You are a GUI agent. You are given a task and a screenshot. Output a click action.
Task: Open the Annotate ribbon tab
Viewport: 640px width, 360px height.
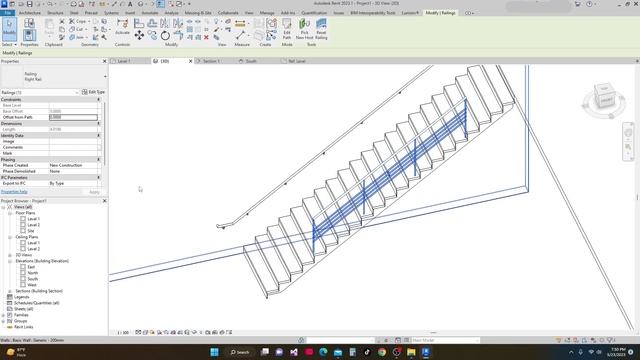pyautogui.click(x=150, y=13)
